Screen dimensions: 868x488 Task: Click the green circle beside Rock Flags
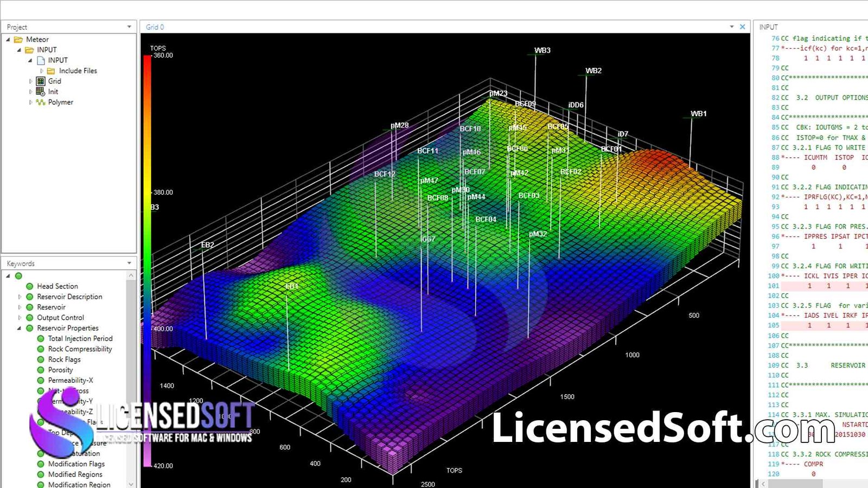41,359
